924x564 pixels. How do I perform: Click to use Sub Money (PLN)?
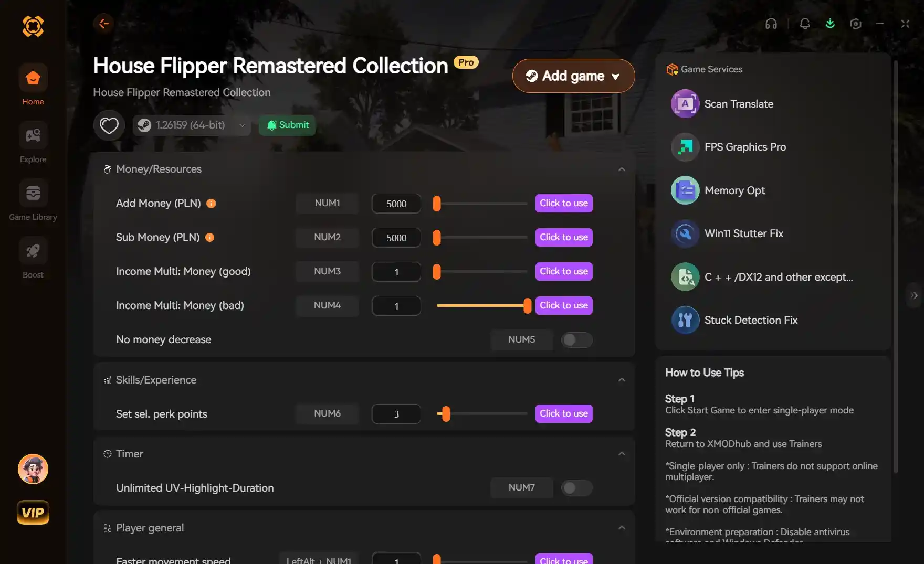click(564, 237)
